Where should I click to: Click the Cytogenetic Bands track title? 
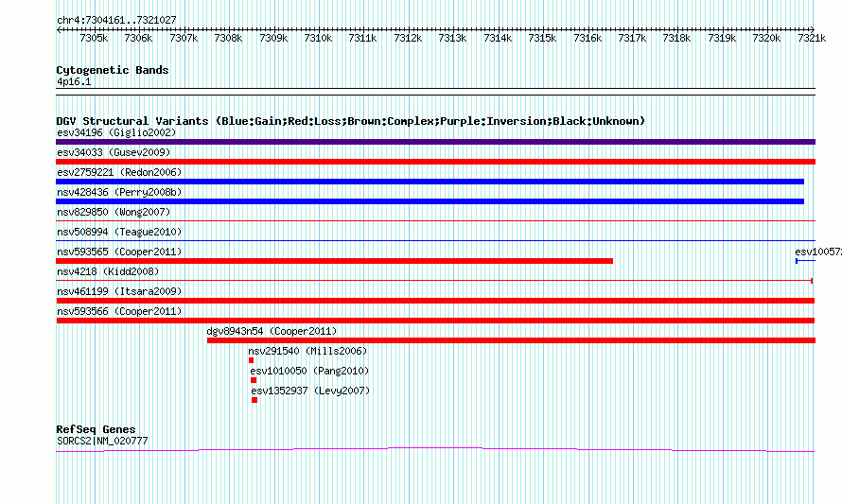coord(113,70)
